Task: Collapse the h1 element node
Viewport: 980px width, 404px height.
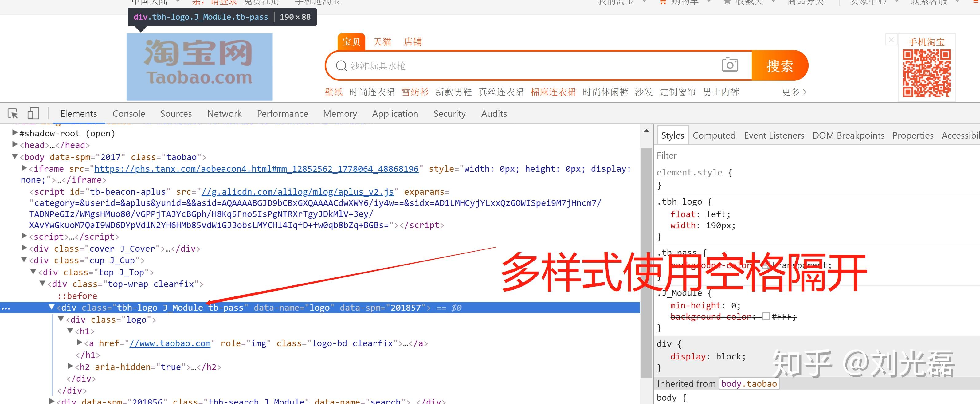Action: pos(70,331)
